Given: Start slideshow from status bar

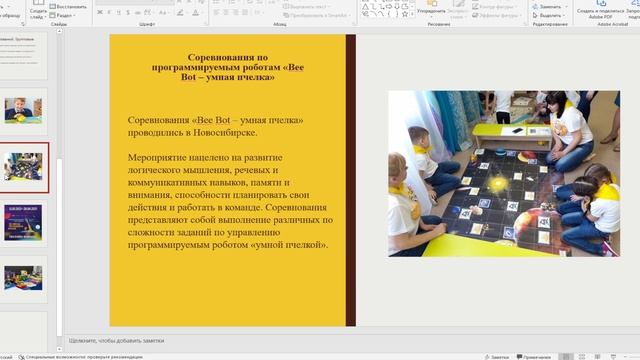Looking at the screenshot, I should 613,357.
